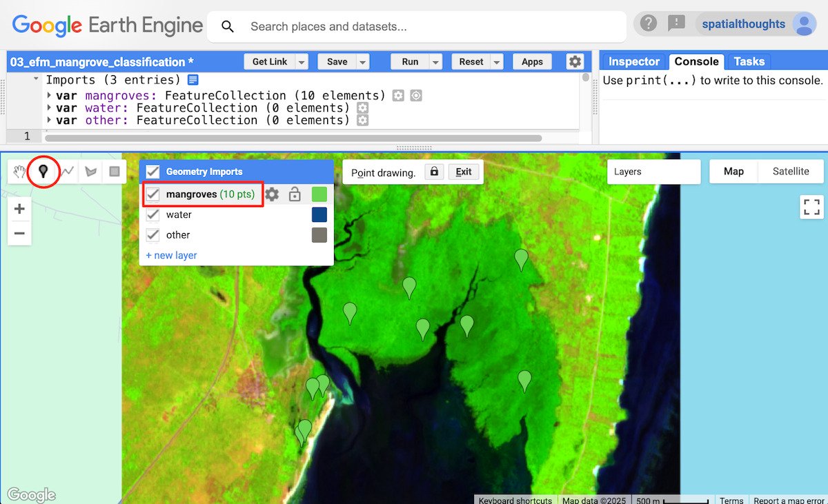The width and height of the screenshot is (828, 504).
Task: Click the lock icon in Point drawing bar
Action: coord(434,172)
